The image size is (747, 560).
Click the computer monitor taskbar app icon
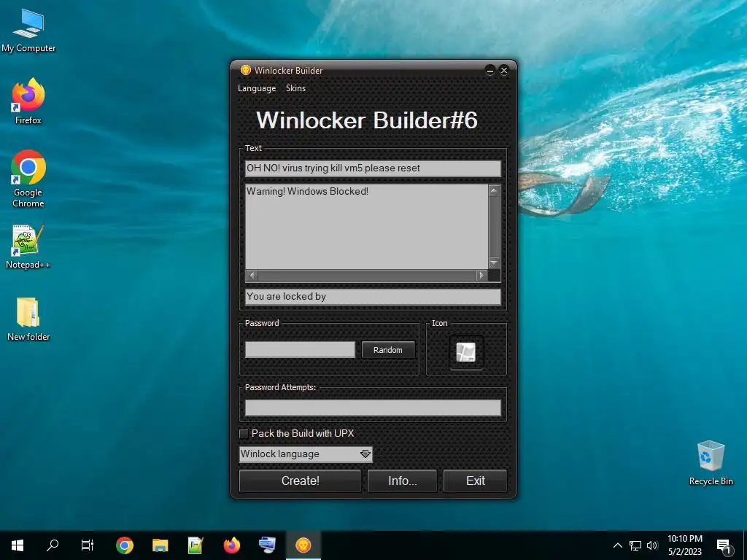point(267,545)
